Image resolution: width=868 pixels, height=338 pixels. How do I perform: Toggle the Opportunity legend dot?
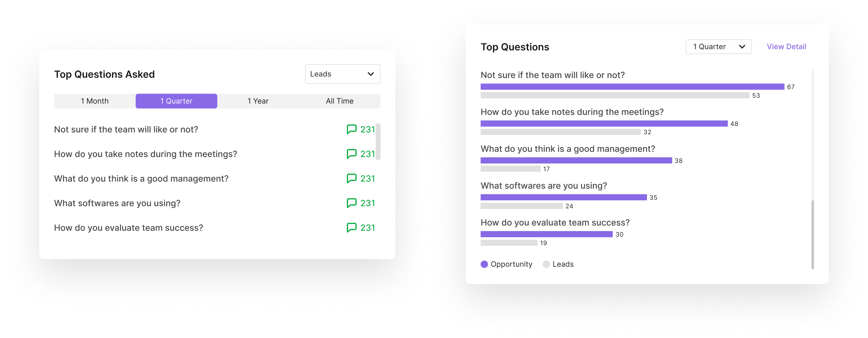484,264
